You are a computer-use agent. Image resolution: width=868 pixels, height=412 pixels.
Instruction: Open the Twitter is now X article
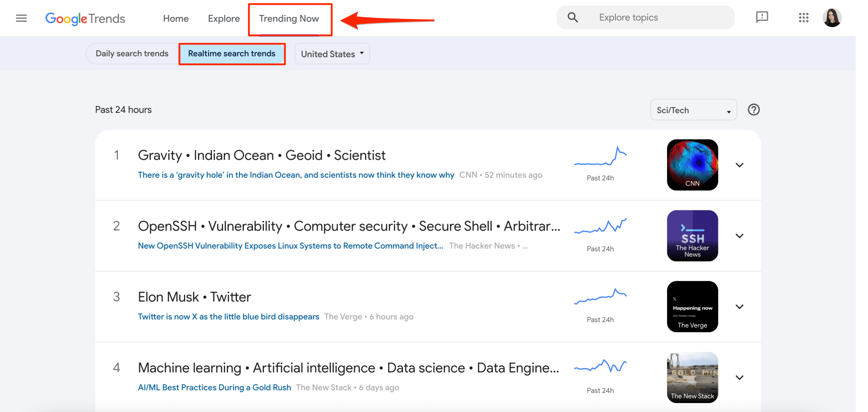(228, 317)
